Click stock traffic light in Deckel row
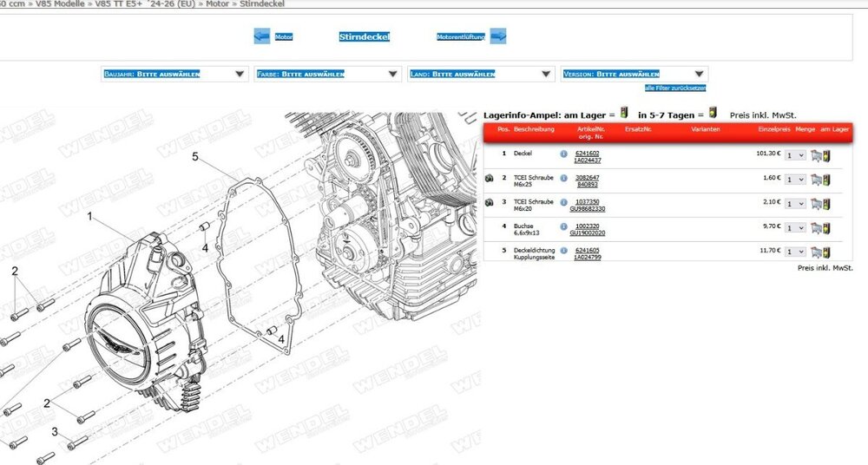Viewport: 868px width, 465px height. pyautogui.click(x=826, y=155)
